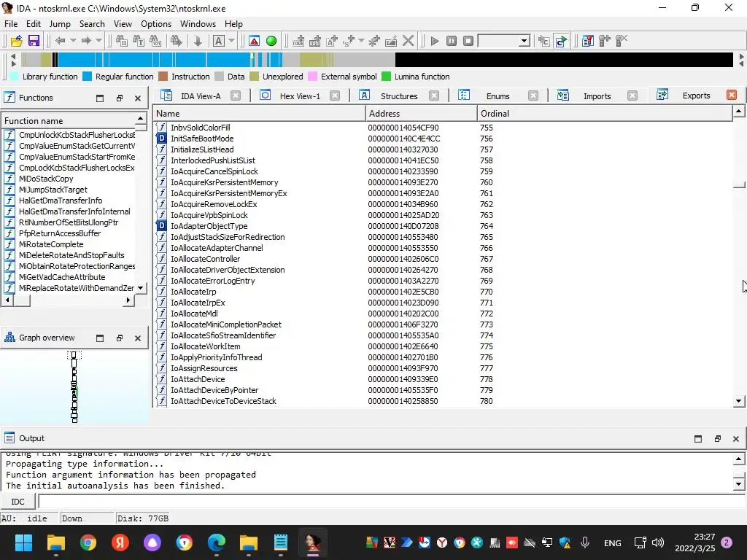Viewport: 747px width, 560px height.
Task: Switch to the IDA View-A tab
Action: pyautogui.click(x=201, y=96)
